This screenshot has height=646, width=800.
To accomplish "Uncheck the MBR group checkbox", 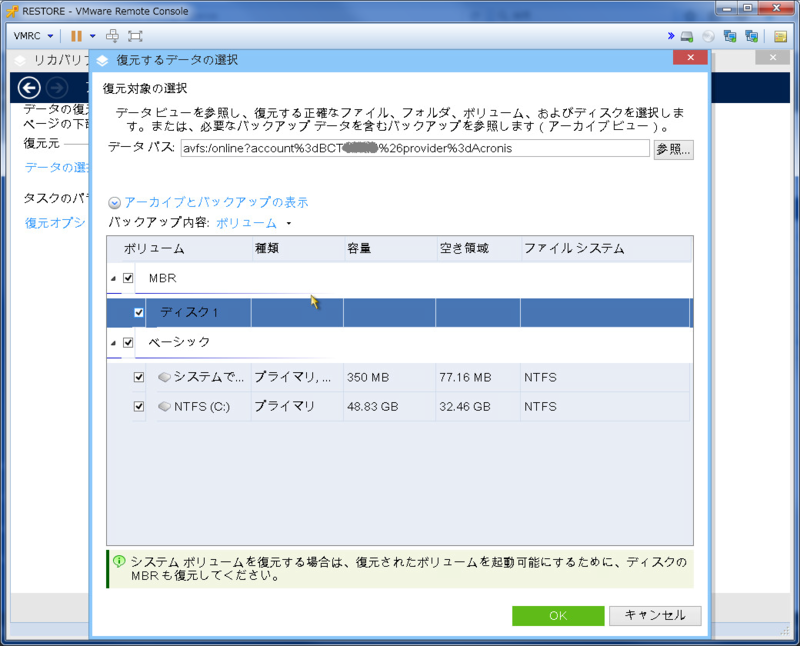I will [x=128, y=278].
